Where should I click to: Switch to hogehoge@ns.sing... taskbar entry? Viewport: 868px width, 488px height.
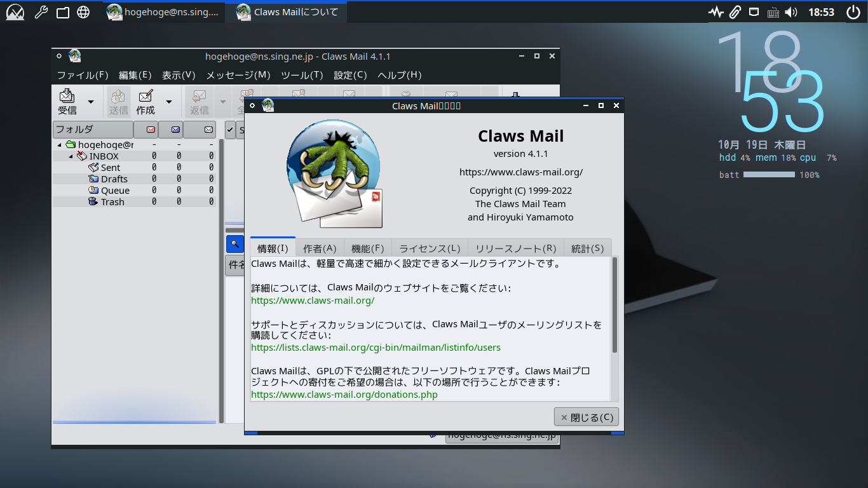pyautogui.click(x=164, y=12)
